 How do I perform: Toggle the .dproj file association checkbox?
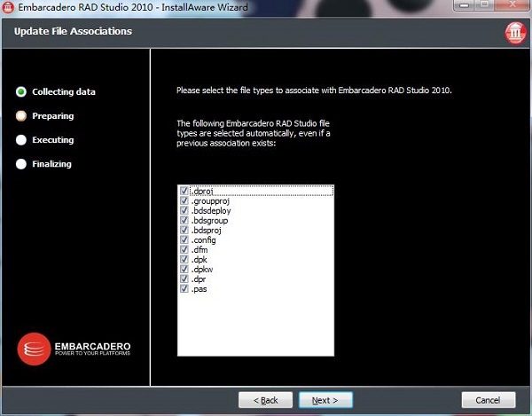(x=184, y=191)
